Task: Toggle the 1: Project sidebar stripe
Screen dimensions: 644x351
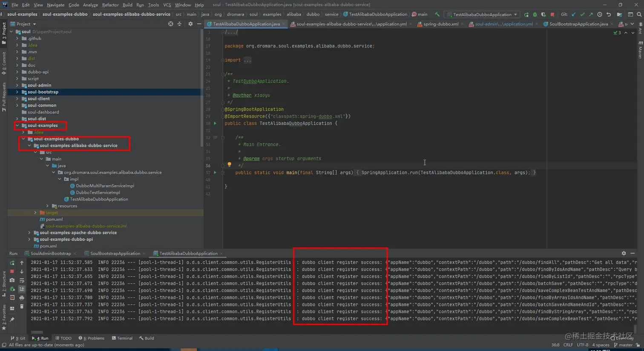Action: (x=4, y=33)
